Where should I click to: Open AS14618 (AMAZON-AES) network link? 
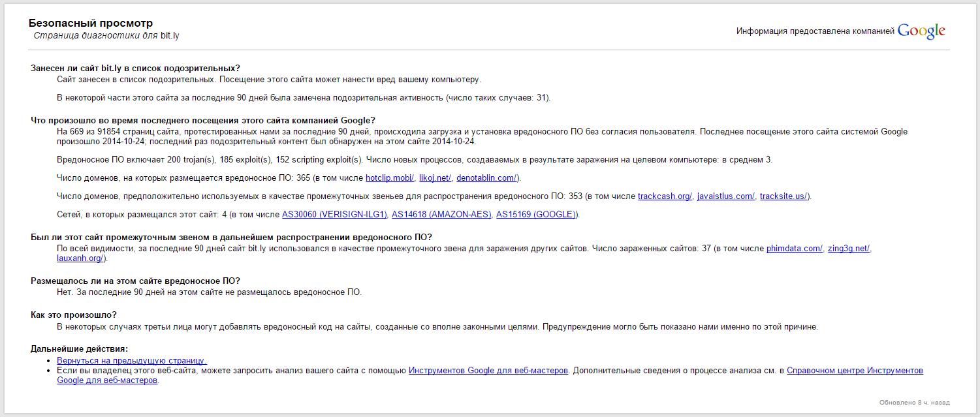(441, 214)
